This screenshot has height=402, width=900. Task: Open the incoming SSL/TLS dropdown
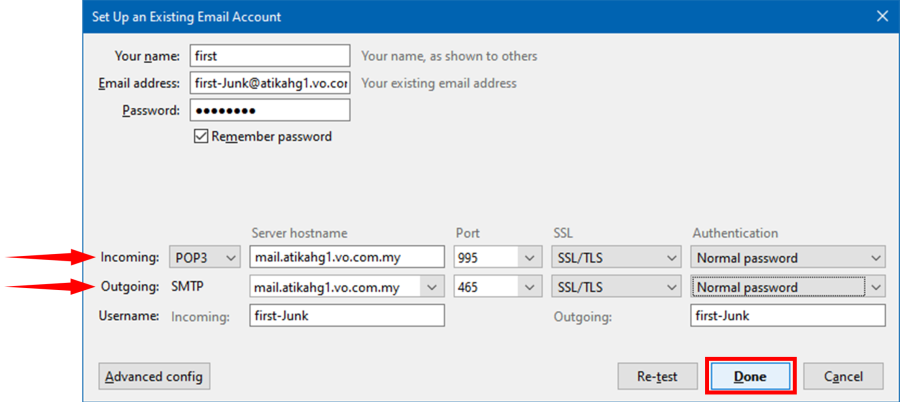coord(615,258)
